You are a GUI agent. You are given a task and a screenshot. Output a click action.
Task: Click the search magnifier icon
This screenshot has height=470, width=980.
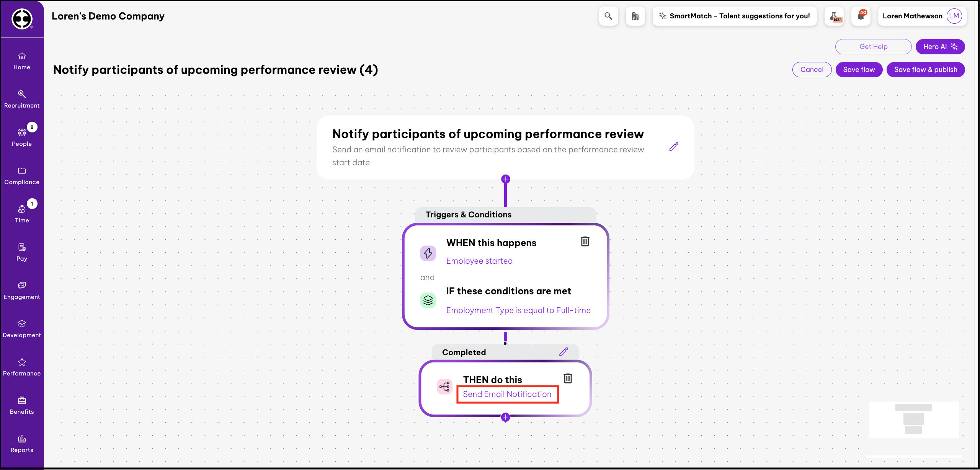click(x=608, y=16)
